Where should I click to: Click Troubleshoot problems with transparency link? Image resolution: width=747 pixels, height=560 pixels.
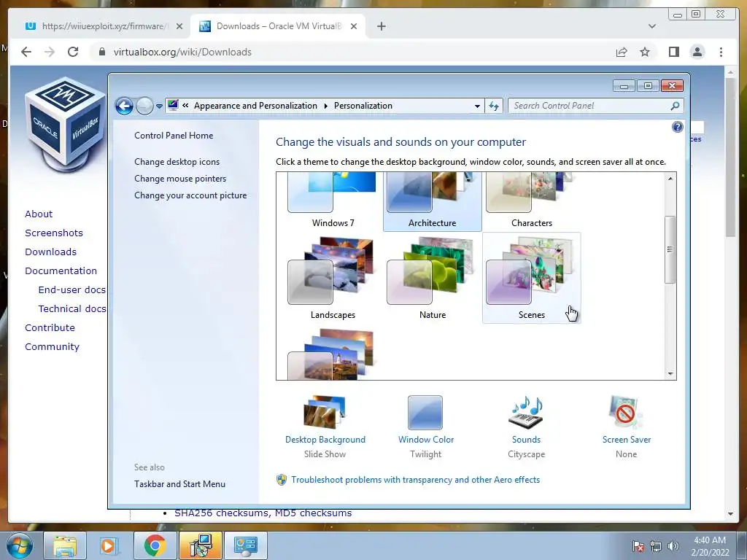tap(415, 480)
